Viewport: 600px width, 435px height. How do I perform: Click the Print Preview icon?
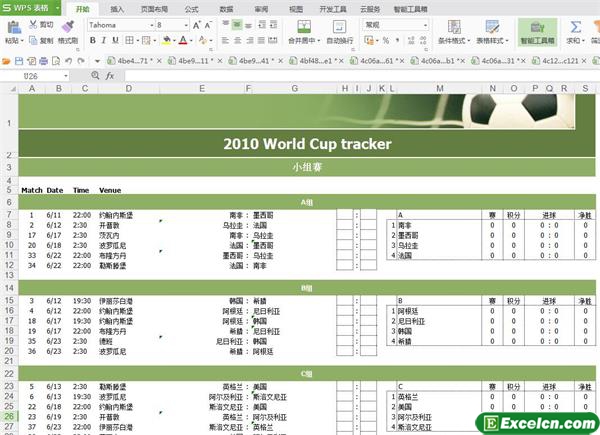click(56, 61)
